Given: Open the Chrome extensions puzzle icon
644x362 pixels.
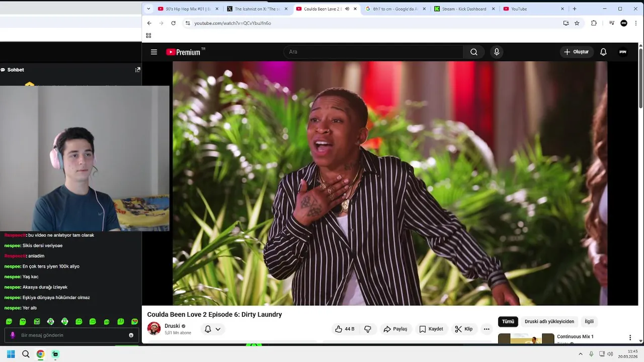Looking at the screenshot, I should [x=594, y=23].
